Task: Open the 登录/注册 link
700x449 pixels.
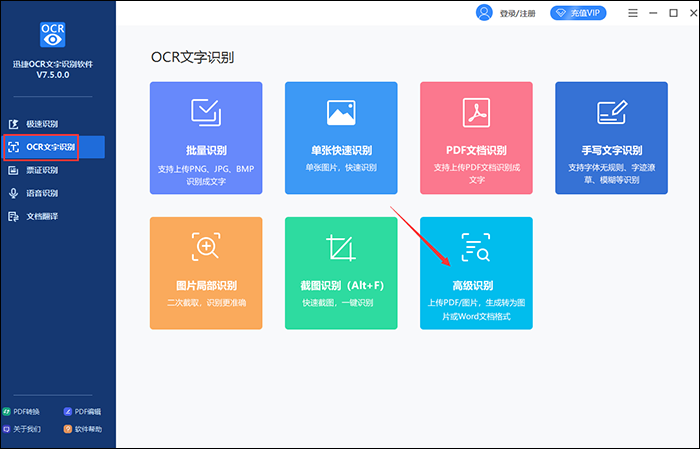Action: pyautogui.click(x=517, y=13)
